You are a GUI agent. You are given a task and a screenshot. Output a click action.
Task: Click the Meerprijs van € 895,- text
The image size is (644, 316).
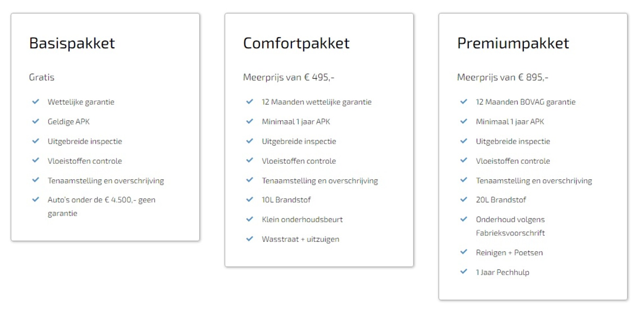pos(503,77)
